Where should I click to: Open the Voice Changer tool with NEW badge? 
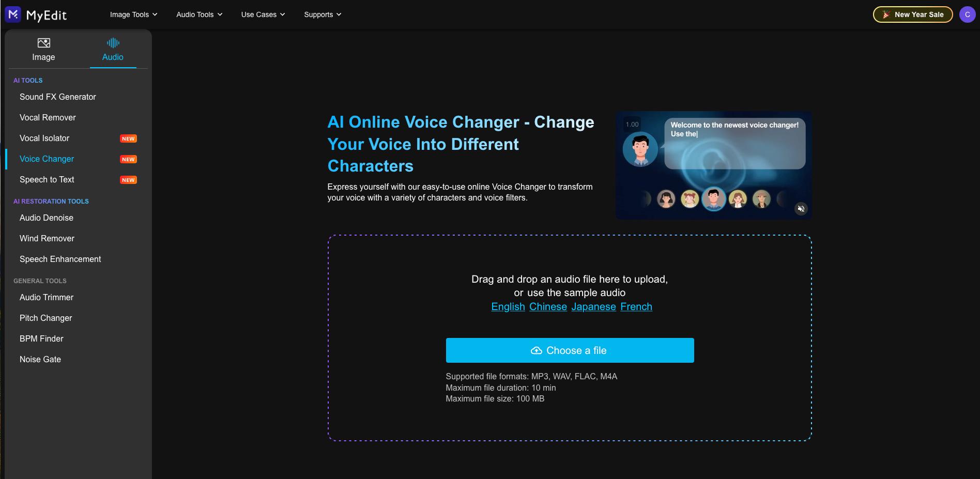coord(47,159)
